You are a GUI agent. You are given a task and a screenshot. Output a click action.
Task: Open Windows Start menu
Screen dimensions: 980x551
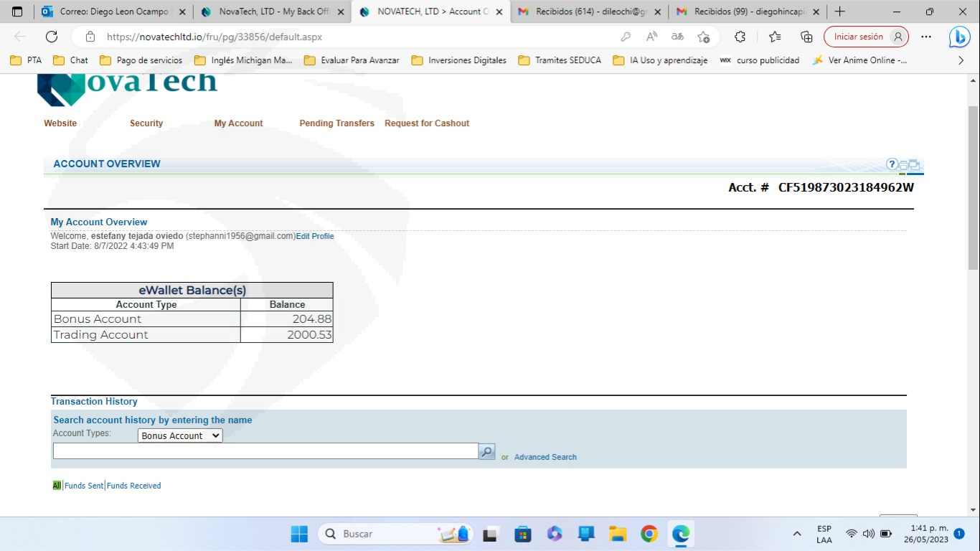coord(299,534)
